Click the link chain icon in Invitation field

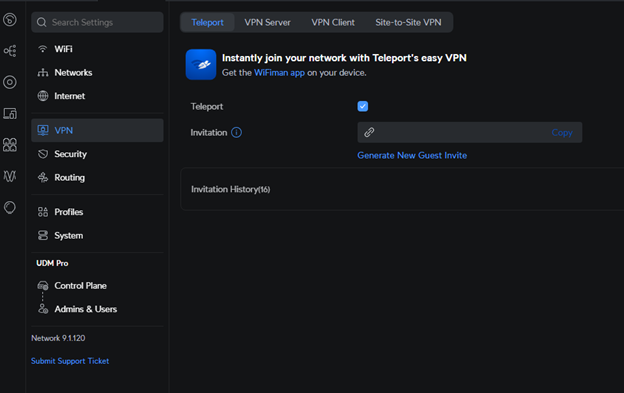coord(369,132)
